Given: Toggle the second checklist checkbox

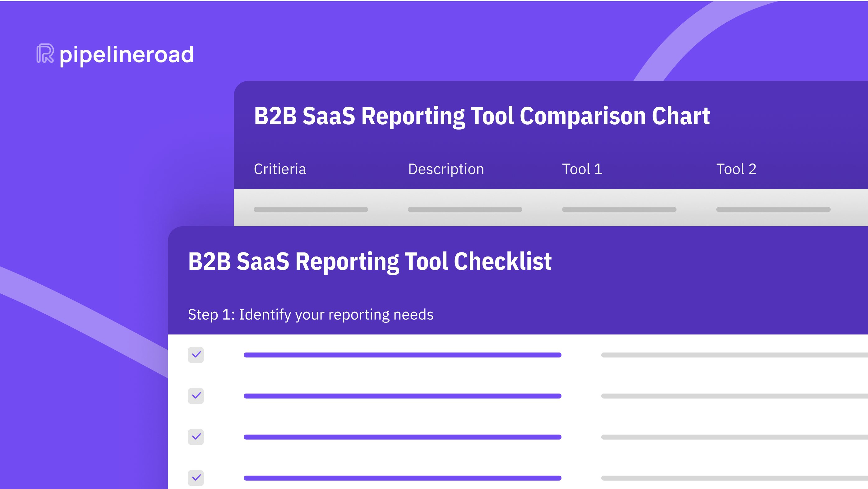Looking at the screenshot, I should click(196, 396).
